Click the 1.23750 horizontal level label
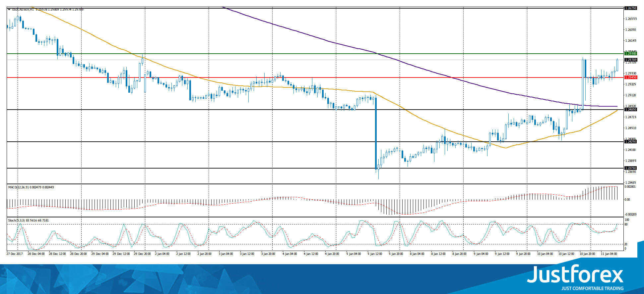Viewport: 644px width, 294px height. point(630,168)
